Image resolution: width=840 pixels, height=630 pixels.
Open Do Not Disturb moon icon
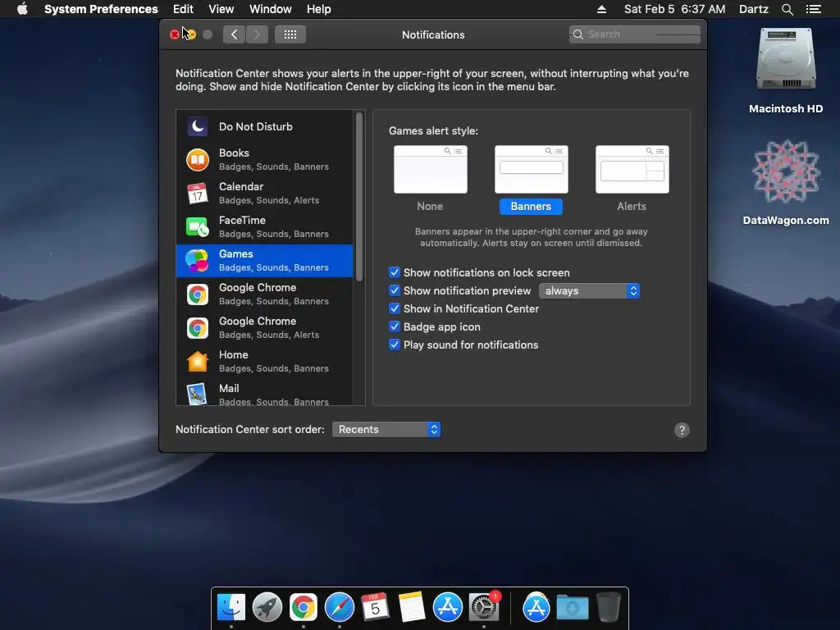coord(197,127)
